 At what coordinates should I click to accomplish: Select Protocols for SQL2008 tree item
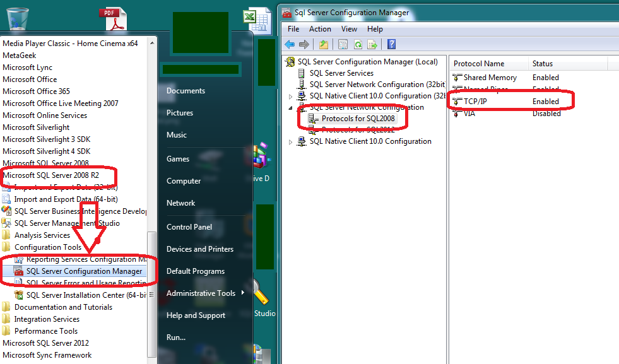click(358, 119)
